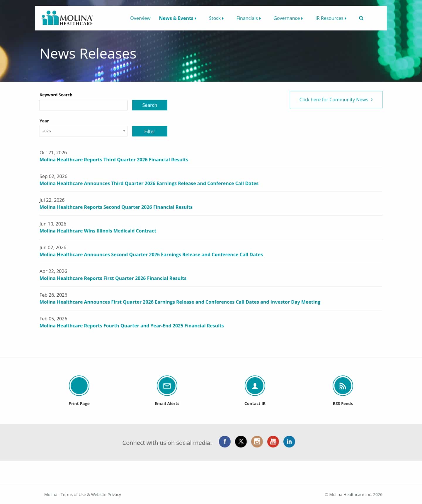Viewport: 422px width, 504px height.
Task: Open the Instagram social icon
Action: [257, 442]
